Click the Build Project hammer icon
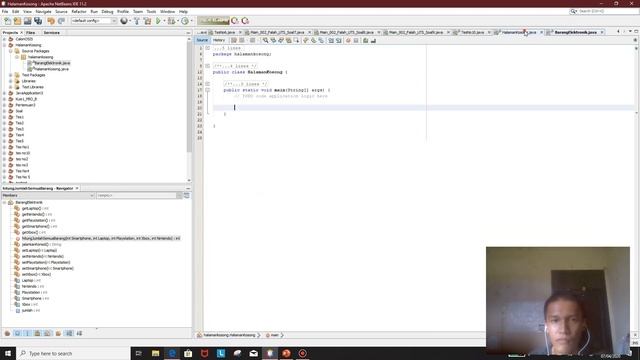The height and width of the screenshot is (360, 640). [x=137, y=21]
